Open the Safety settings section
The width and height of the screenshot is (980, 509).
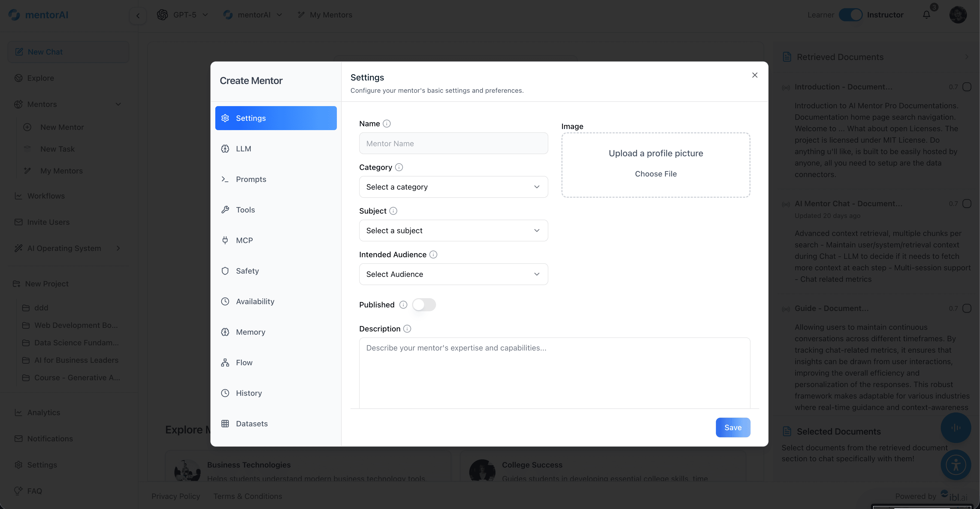click(x=247, y=271)
